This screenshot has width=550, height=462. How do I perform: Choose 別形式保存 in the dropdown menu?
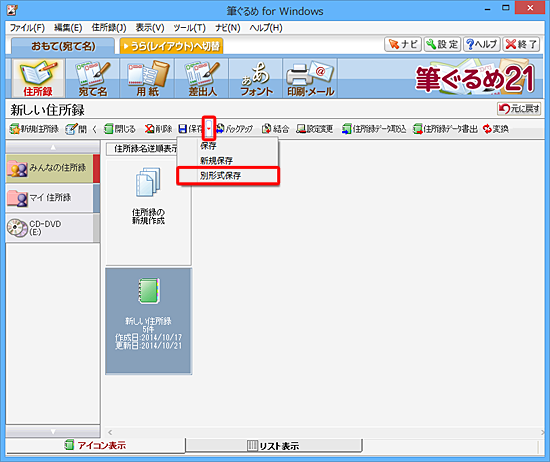point(228,176)
